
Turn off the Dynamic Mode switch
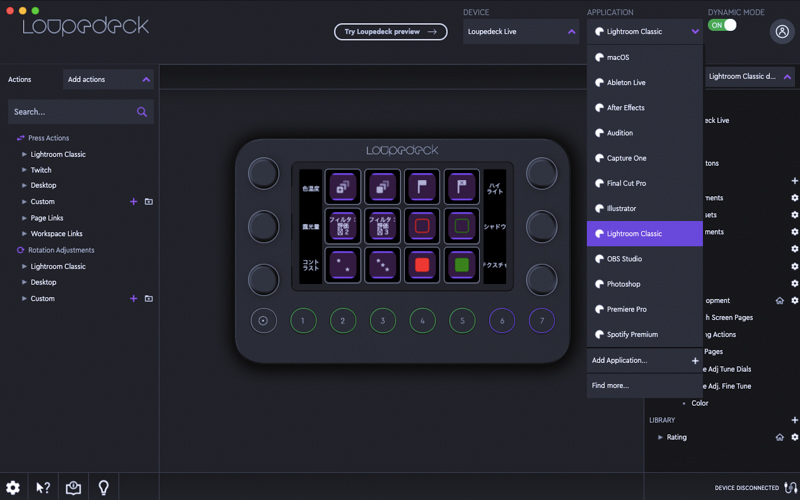(x=722, y=25)
